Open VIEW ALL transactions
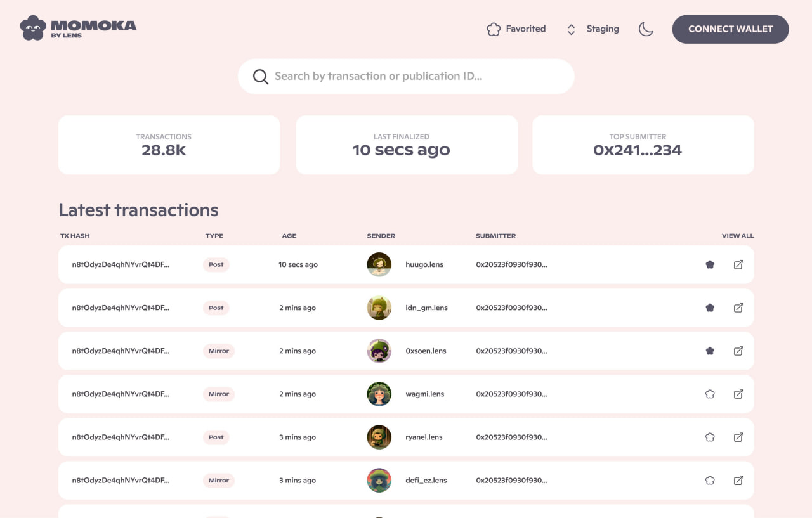This screenshot has width=812, height=518. coord(738,235)
